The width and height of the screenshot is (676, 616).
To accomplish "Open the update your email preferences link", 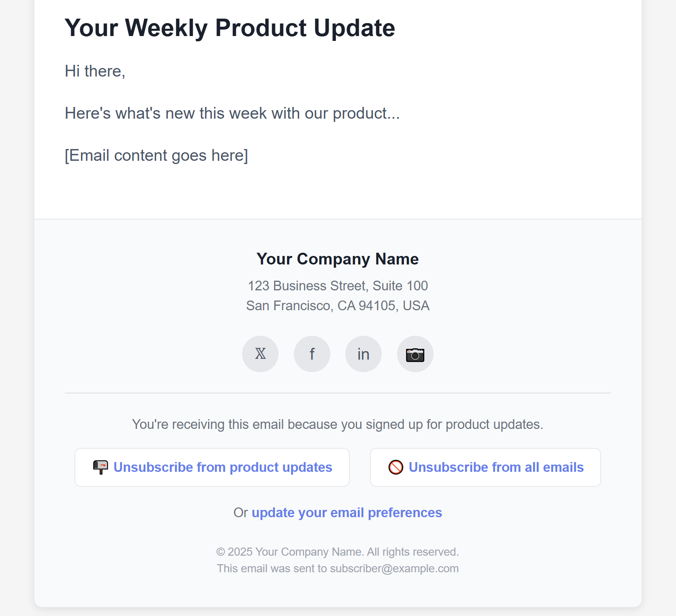I will click(x=347, y=513).
